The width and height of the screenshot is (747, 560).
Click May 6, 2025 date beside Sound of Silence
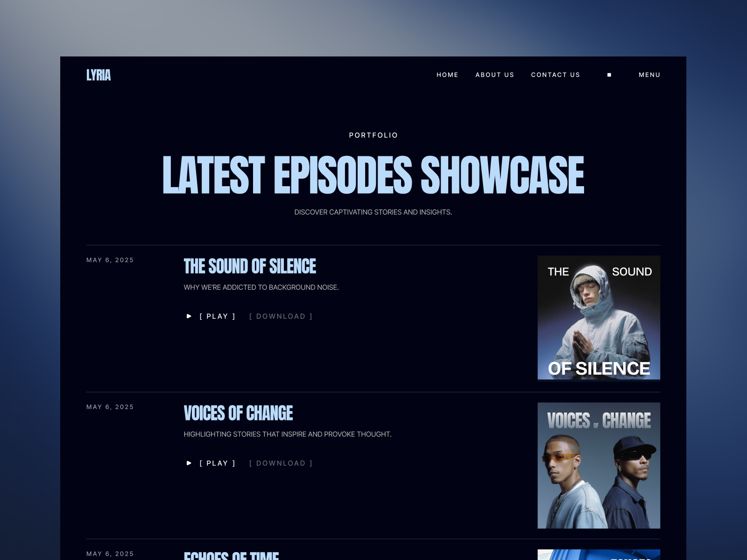point(110,260)
